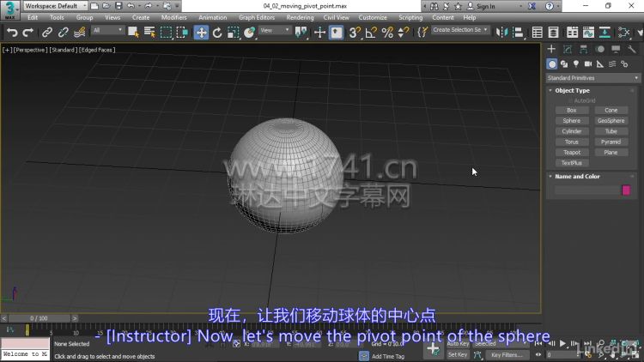This screenshot has width=644, height=362.
Task: Choose the Select Object tool
Action: click(133, 33)
